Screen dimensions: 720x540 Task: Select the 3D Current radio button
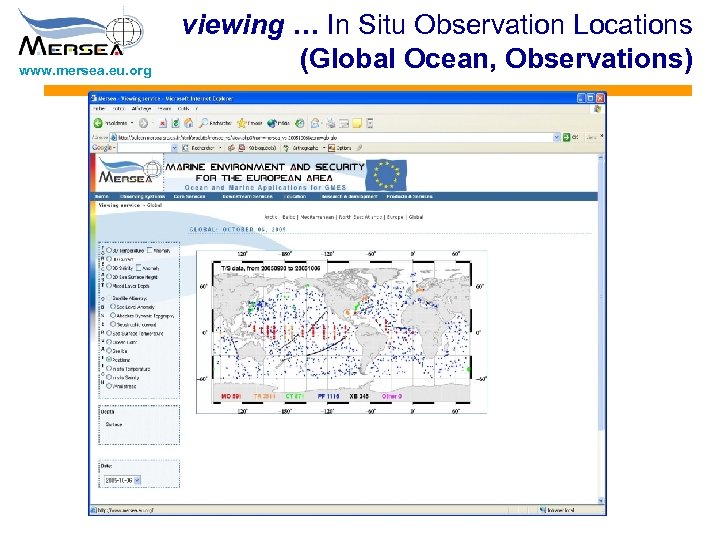(109, 259)
